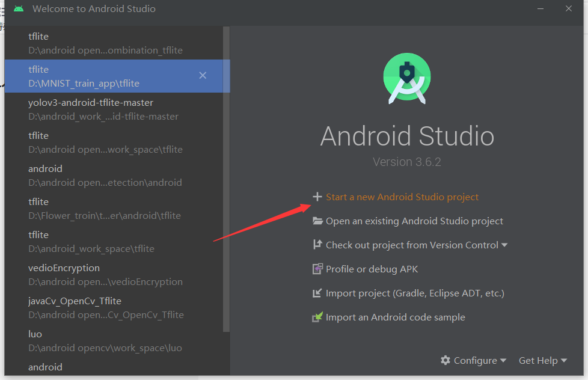Click the Configure gear icon

pyautogui.click(x=445, y=360)
